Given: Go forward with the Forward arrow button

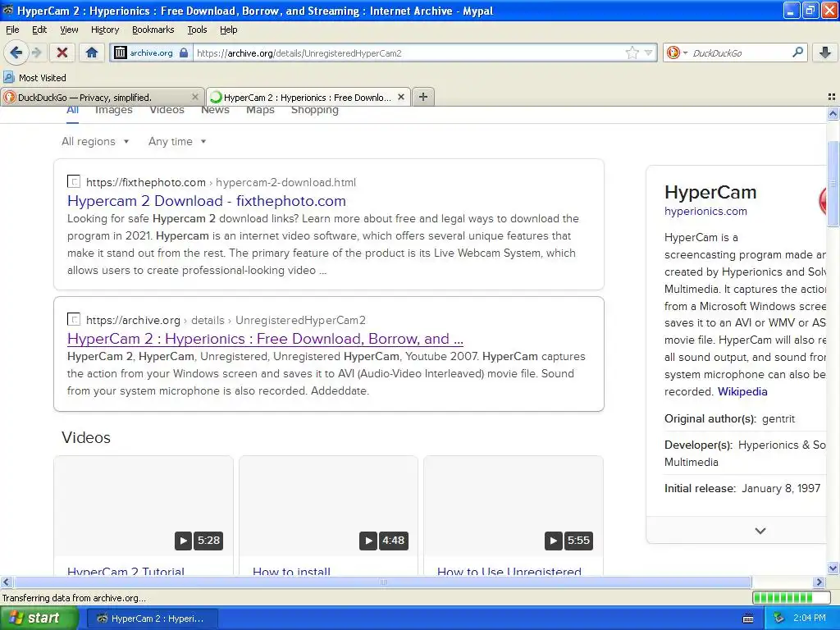Looking at the screenshot, I should (36, 52).
